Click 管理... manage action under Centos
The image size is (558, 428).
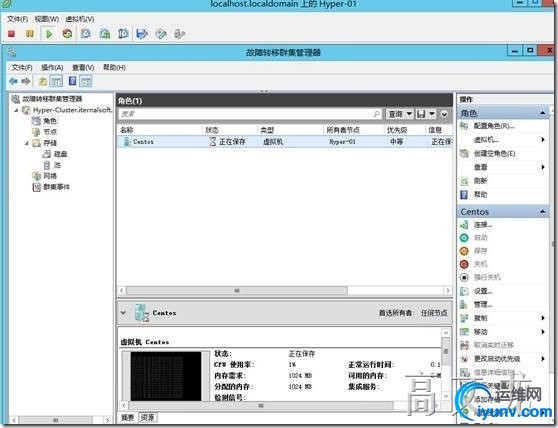483,305
